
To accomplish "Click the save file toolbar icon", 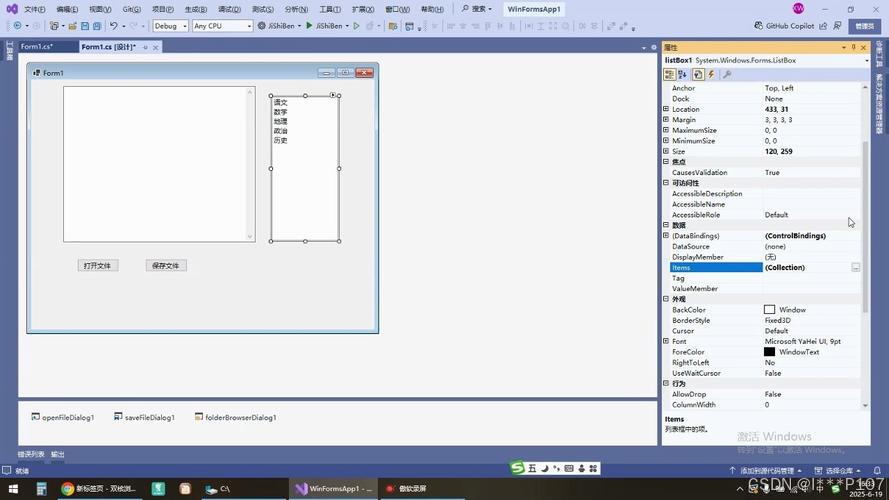I will 85,26.
